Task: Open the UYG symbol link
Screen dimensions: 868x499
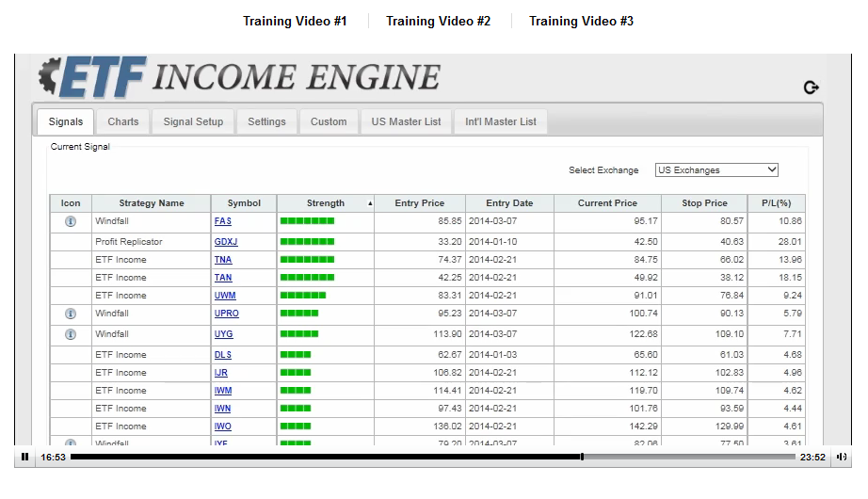Action: click(x=224, y=334)
